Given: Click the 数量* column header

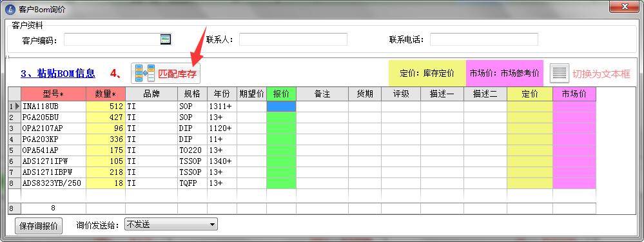Looking at the screenshot, I should (106, 94).
